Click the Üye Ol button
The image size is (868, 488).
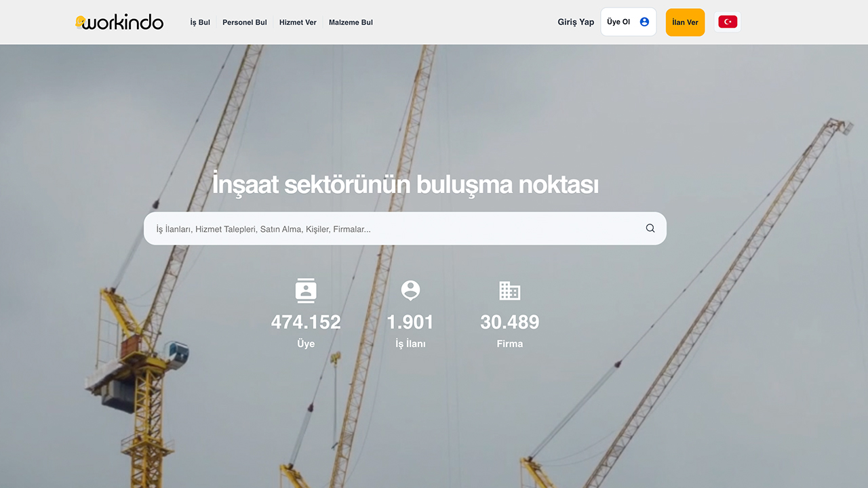pos(628,22)
